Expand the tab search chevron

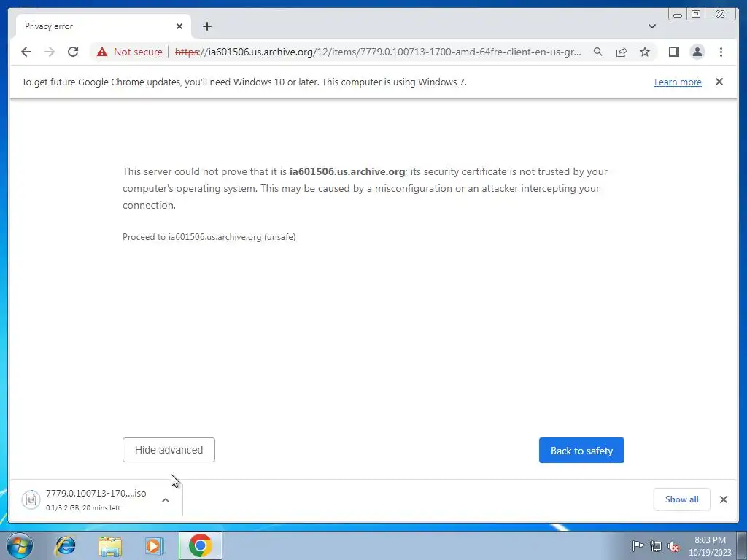pyautogui.click(x=651, y=26)
